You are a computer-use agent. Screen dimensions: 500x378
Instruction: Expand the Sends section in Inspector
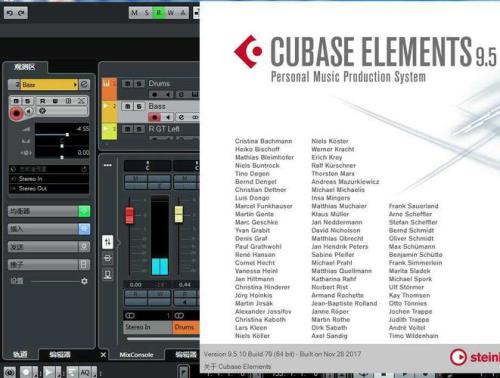[x=43, y=247]
